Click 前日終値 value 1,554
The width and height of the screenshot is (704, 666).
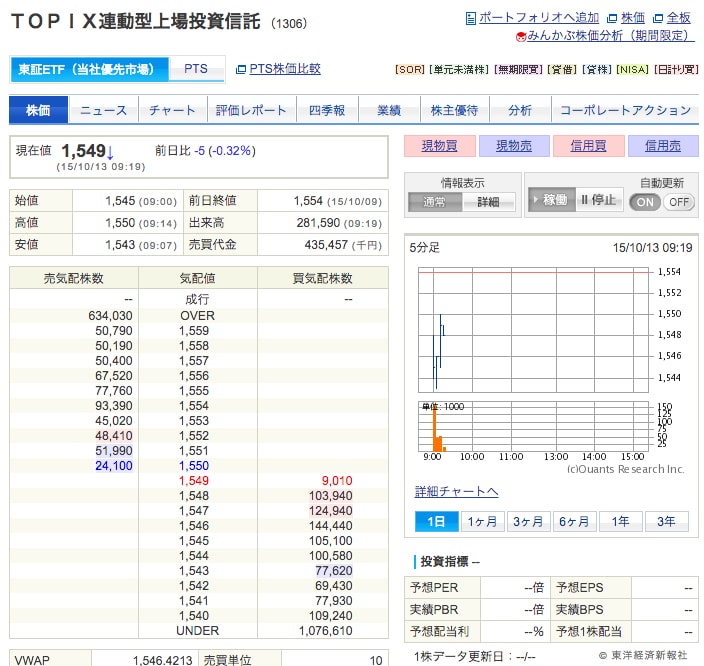click(x=308, y=201)
